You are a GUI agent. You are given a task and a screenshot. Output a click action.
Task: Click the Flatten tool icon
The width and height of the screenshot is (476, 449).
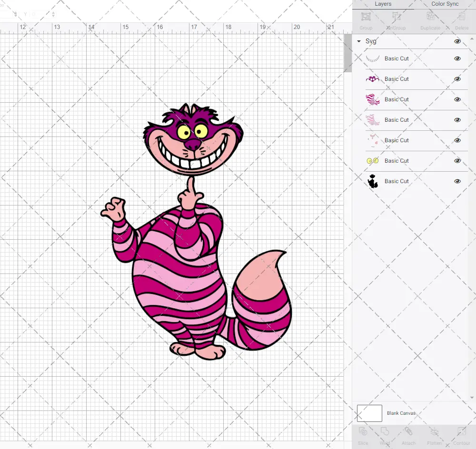434,431
